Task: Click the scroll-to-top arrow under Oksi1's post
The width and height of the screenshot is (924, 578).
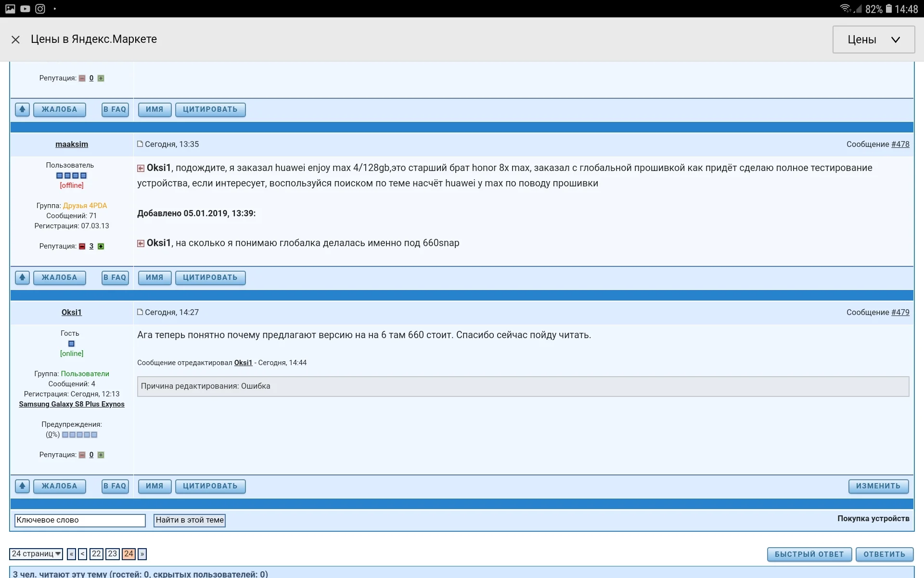Action: 22,486
